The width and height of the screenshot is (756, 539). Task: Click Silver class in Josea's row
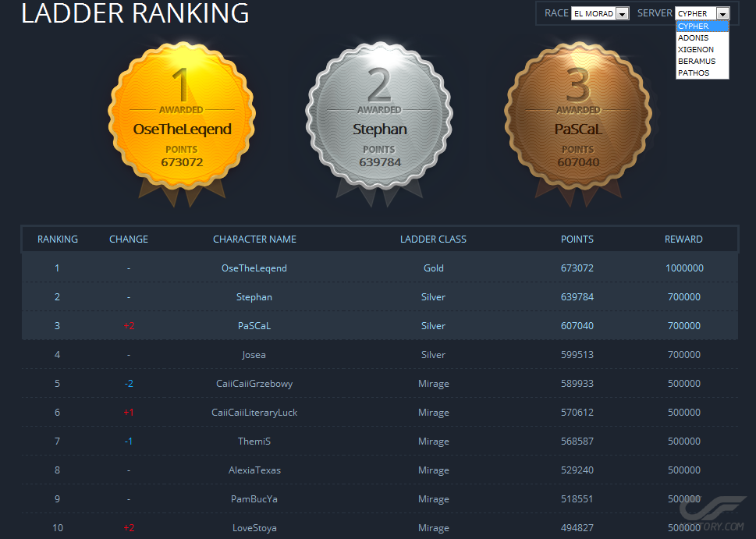point(434,355)
